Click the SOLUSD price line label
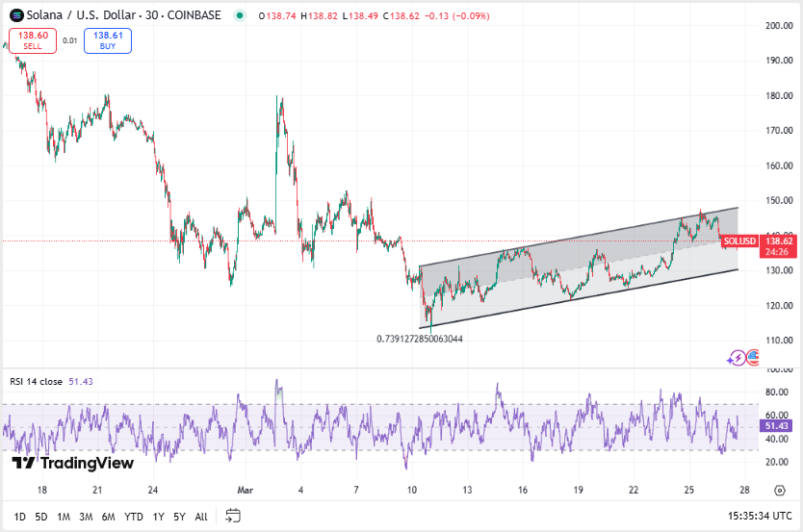This screenshot has height=532, width=803. (x=739, y=241)
